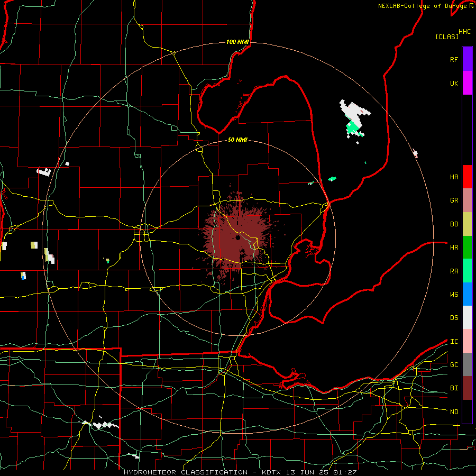The image size is (476, 476).
Task: Click the HR legend label
Action: [454, 248]
